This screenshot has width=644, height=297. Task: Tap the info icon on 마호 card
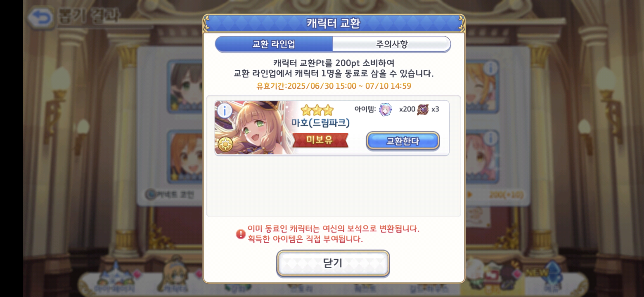(x=224, y=111)
